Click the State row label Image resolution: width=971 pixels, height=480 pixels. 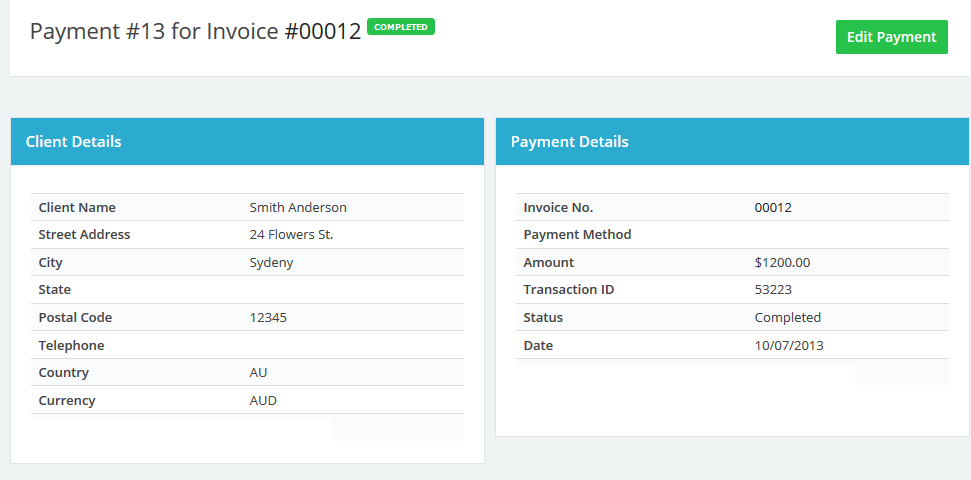pyautogui.click(x=55, y=290)
